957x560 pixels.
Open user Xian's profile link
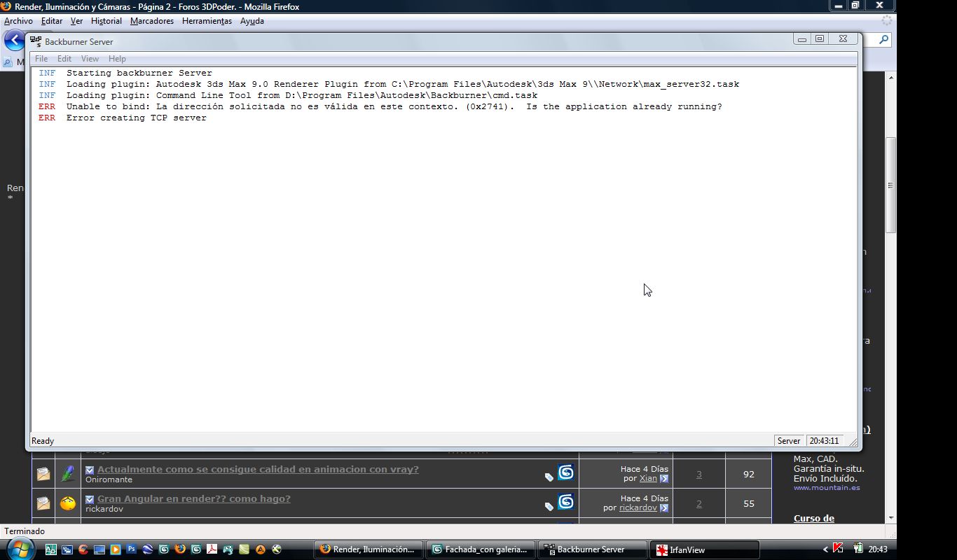click(x=647, y=478)
